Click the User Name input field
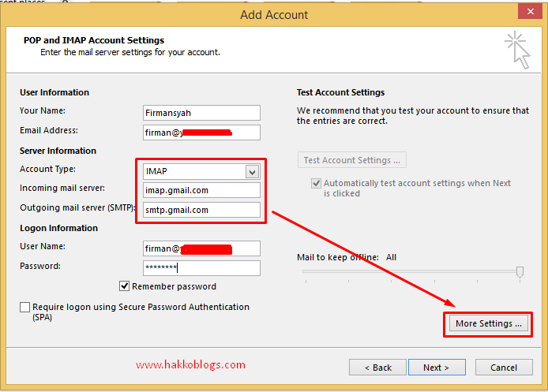Image resolution: width=548 pixels, height=392 pixels. coord(201,248)
